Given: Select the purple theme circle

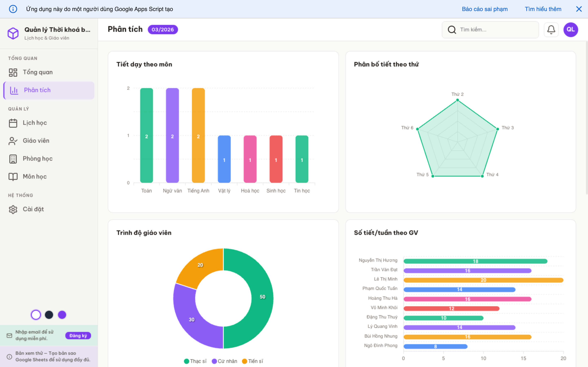Looking at the screenshot, I should (x=62, y=315).
